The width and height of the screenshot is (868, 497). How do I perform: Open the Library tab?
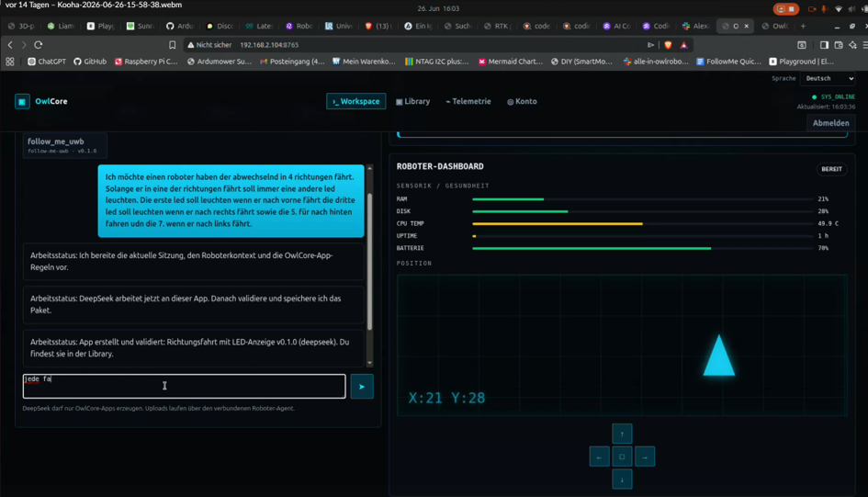pyautogui.click(x=413, y=101)
